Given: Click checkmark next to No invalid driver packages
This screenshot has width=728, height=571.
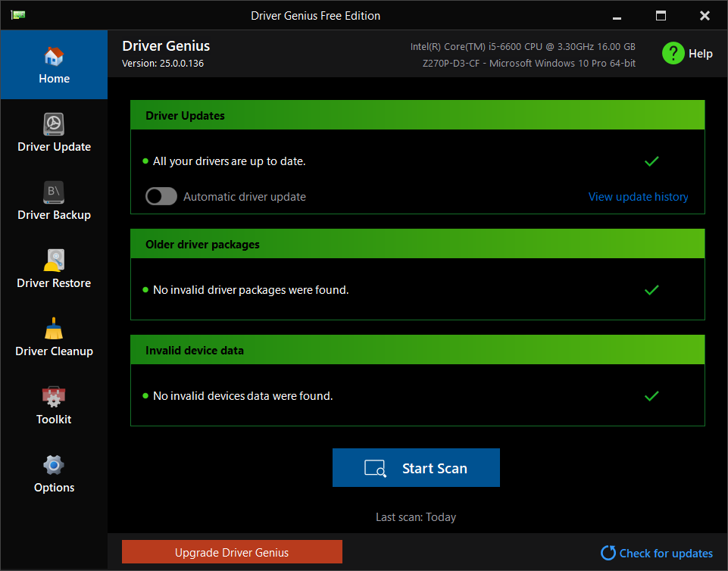Looking at the screenshot, I should tap(651, 290).
